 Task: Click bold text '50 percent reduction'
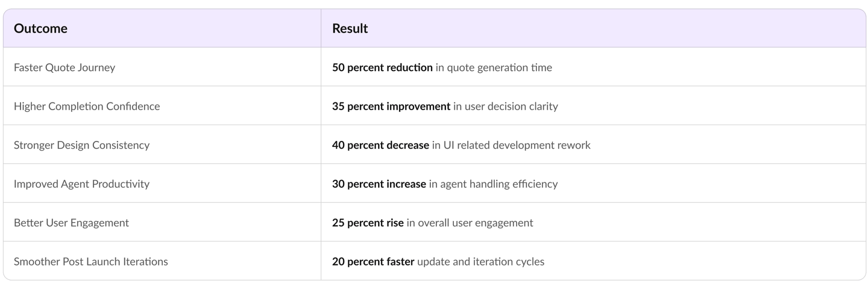point(382,67)
